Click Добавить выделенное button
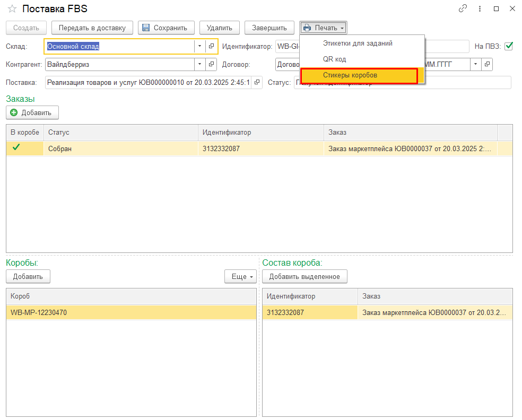This screenshot has height=420, width=522. point(304,277)
